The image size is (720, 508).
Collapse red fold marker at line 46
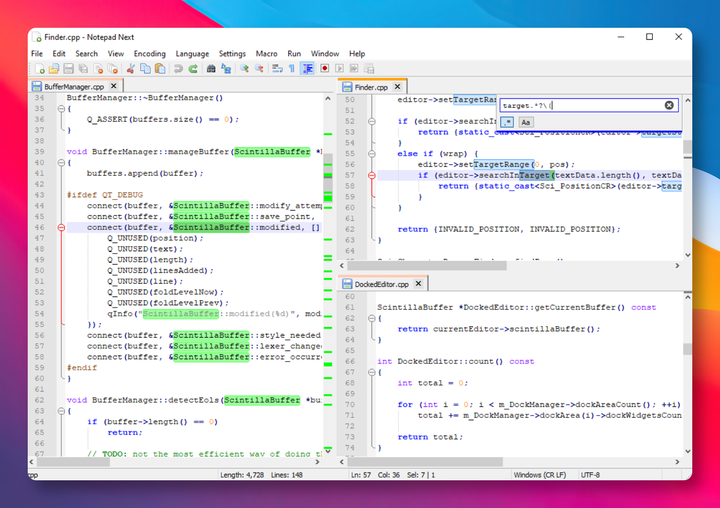pos(61,227)
